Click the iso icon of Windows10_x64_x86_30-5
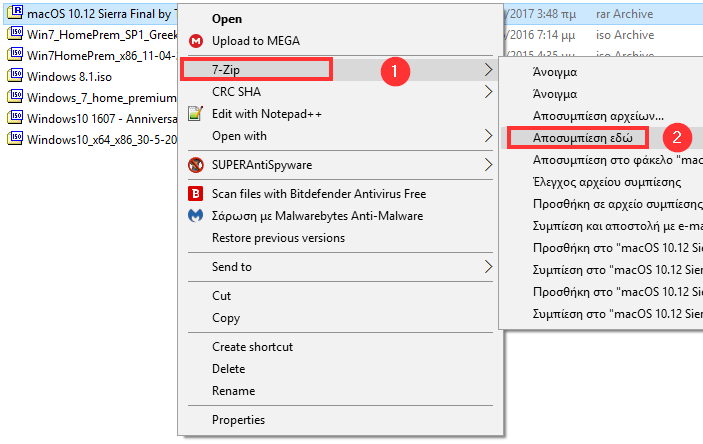 click(15, 138)
